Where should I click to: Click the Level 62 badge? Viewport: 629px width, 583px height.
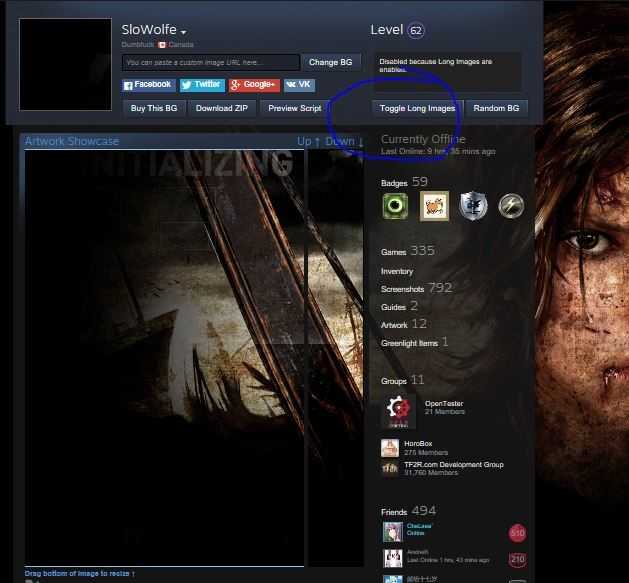(x=416, y=30)
